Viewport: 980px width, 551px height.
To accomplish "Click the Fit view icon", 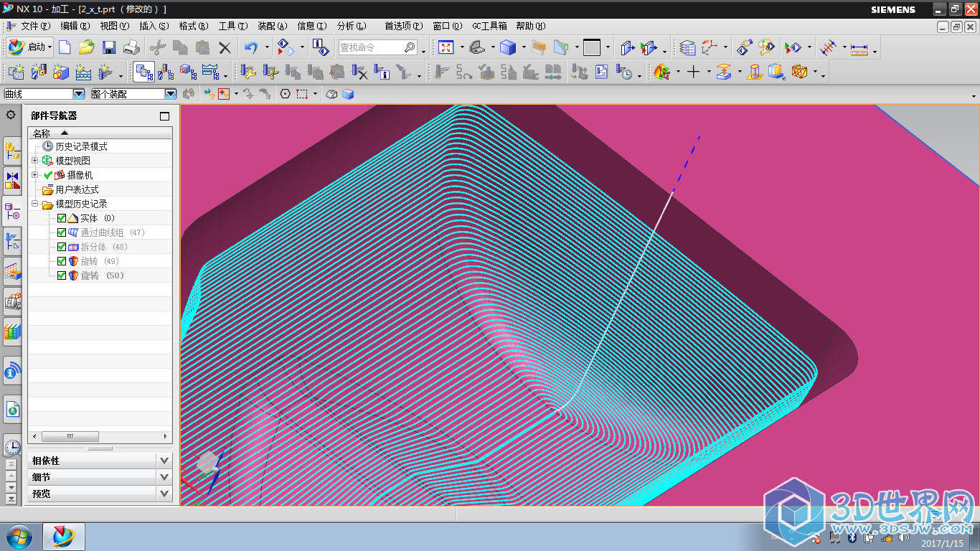I will pyautogui.click(x=446, y=48).
